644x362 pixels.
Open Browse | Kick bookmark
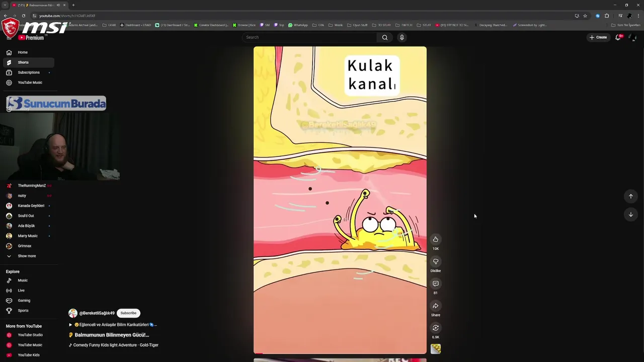(x=244, y=25)
